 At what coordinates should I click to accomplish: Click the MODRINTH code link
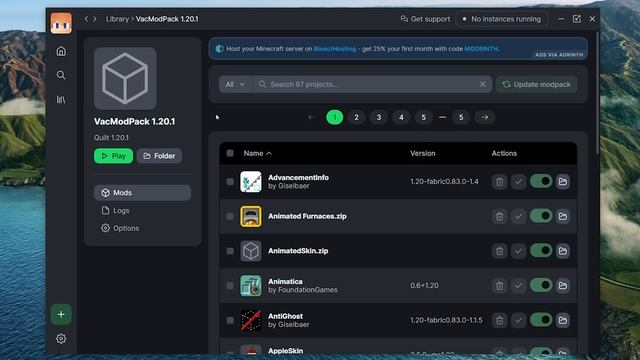(482, 49)
